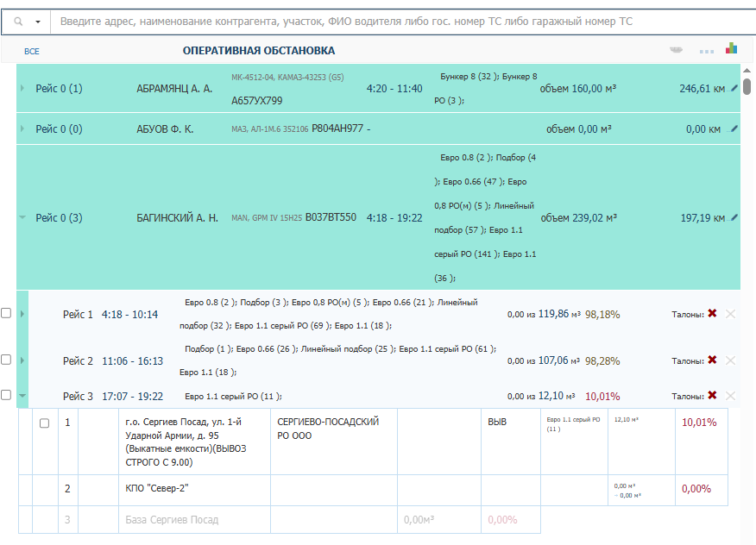756x545 pixels.
Task: Click the three-dots more options icon
Action: click(707, 52)
